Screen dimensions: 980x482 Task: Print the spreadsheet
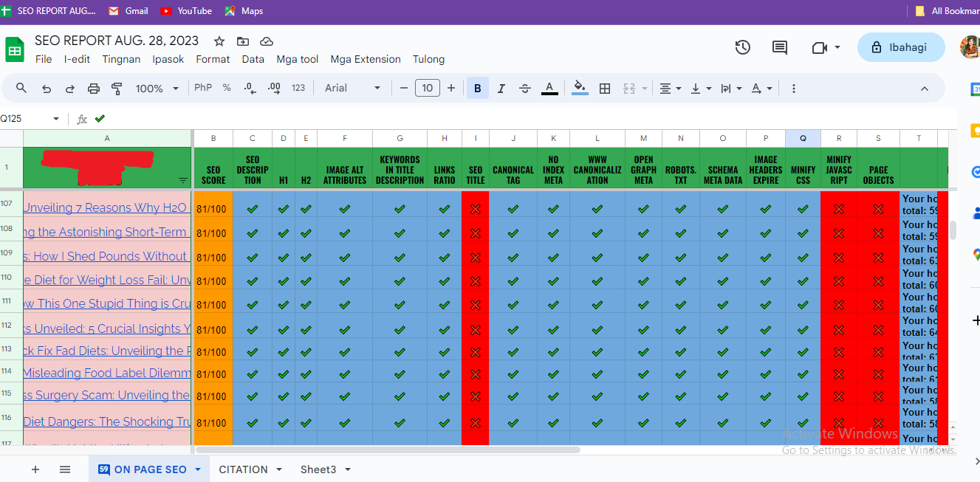click(94, 89)
